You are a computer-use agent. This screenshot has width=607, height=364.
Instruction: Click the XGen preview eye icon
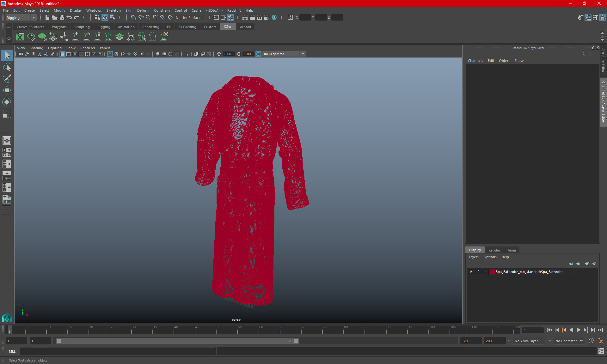tap(31, 37)
